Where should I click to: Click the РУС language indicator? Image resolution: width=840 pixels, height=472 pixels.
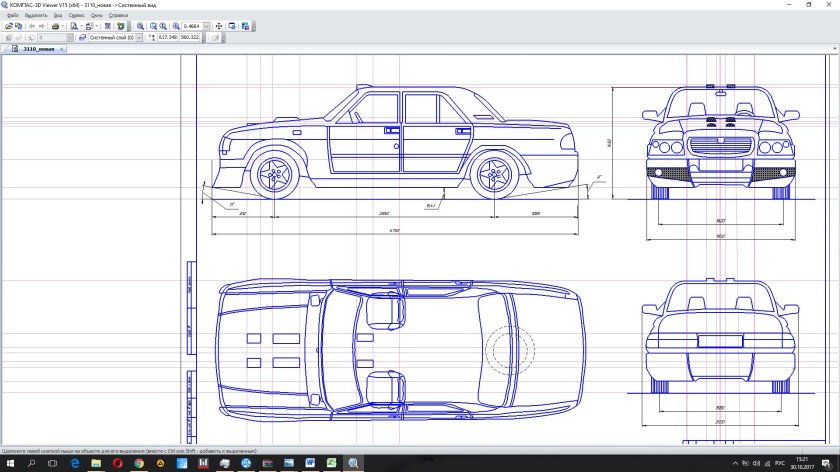[x=780, y=464]
